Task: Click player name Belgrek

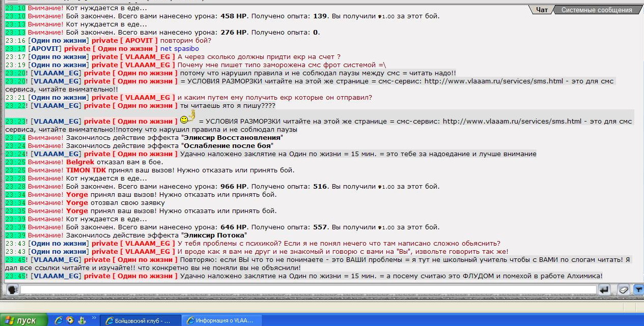Action: [x=80, y=162]
